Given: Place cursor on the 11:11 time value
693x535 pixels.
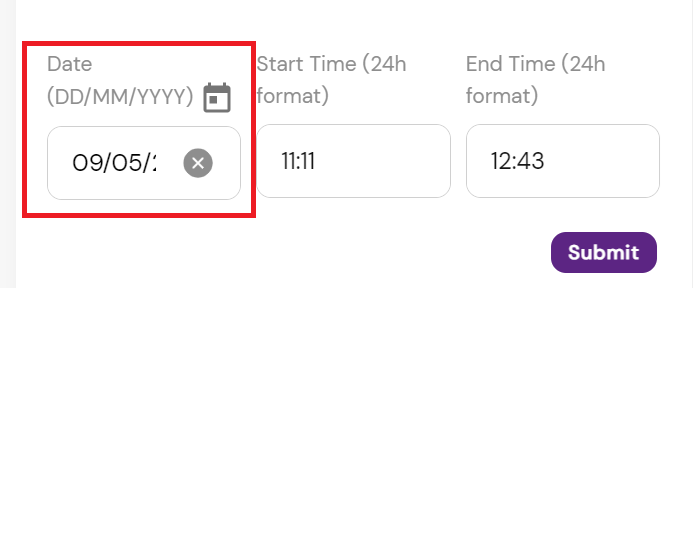Looking at the screenshot, I should tap(298, 161).
